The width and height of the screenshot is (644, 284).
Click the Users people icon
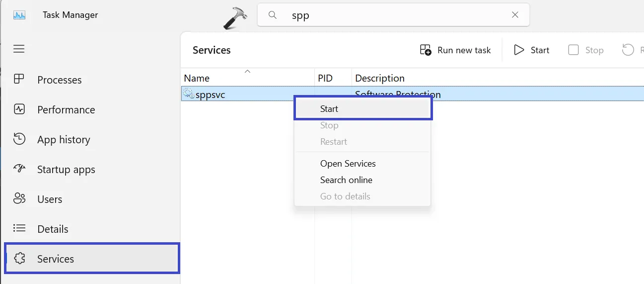click(x=19, y=199)
